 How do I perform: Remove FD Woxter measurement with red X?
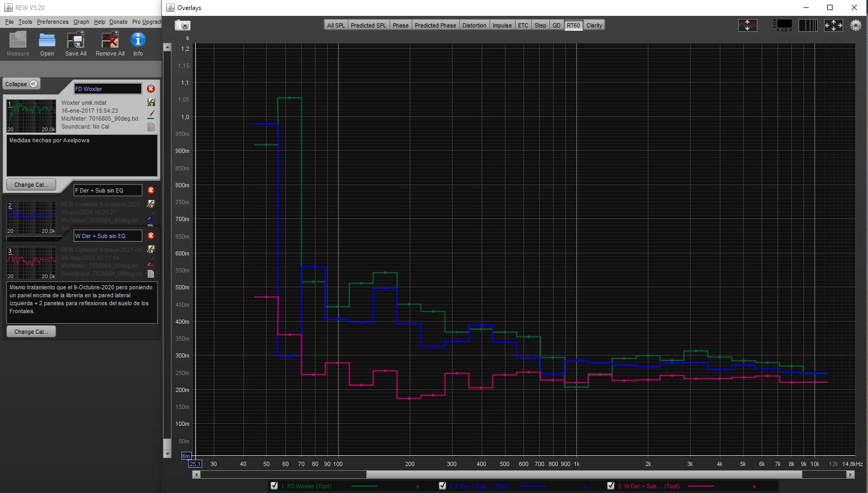pyautogui.click(x=151, y=89)
